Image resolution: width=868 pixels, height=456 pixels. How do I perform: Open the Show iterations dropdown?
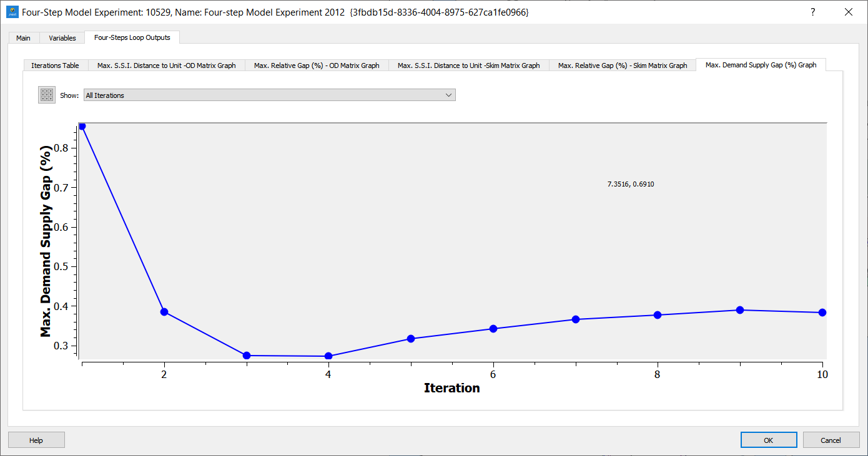pos(269,95)
